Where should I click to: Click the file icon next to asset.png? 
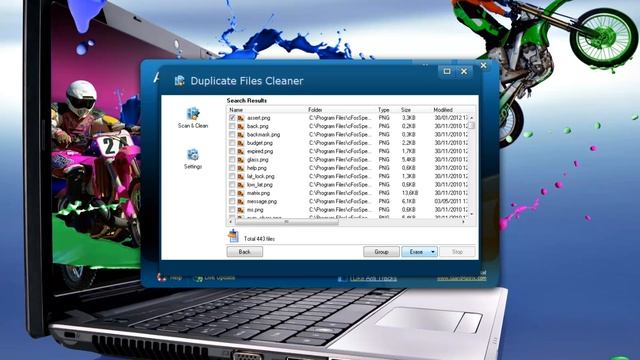click(x=240, y=118)
